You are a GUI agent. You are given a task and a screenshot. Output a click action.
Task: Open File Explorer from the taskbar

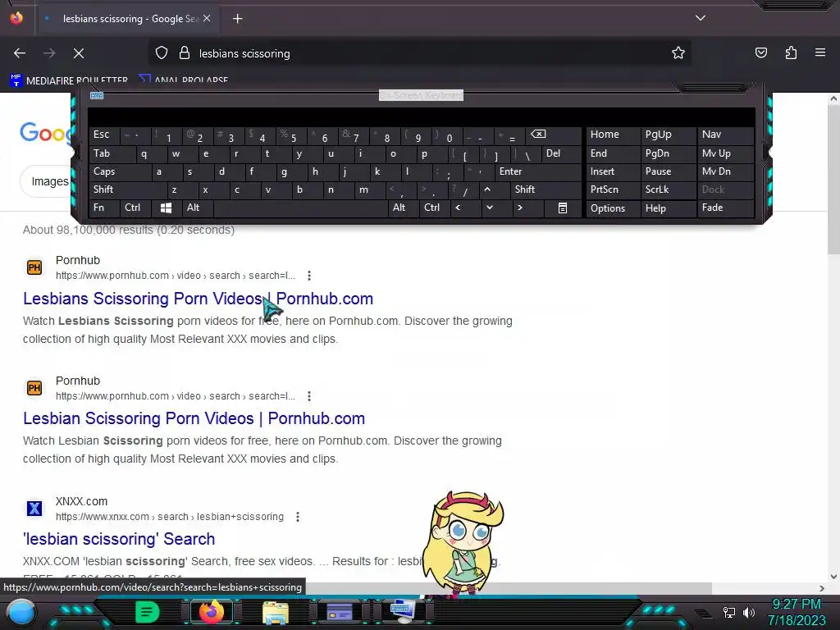click(276, 612)
